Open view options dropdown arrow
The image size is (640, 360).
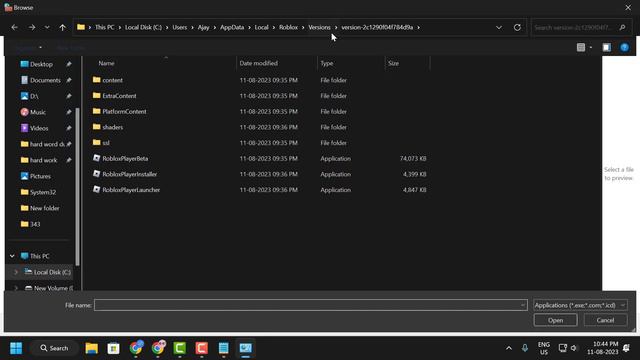coord(591,47)
